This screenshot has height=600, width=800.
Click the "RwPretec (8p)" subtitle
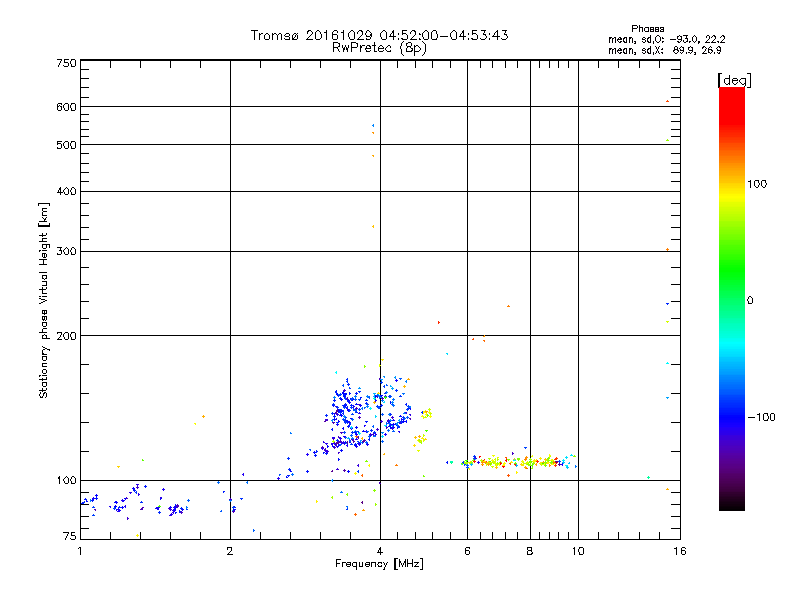pyautogui.click(x=379, y=48)
